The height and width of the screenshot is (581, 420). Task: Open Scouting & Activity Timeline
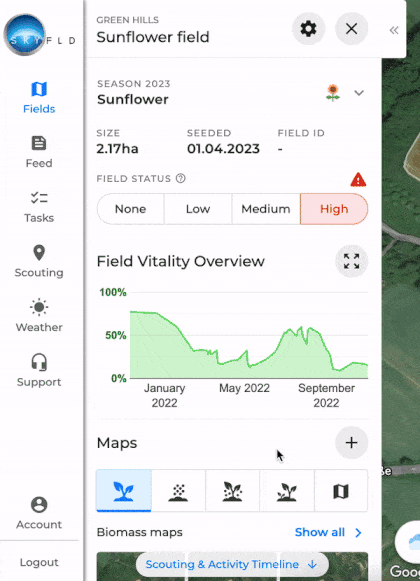point(232,564)
